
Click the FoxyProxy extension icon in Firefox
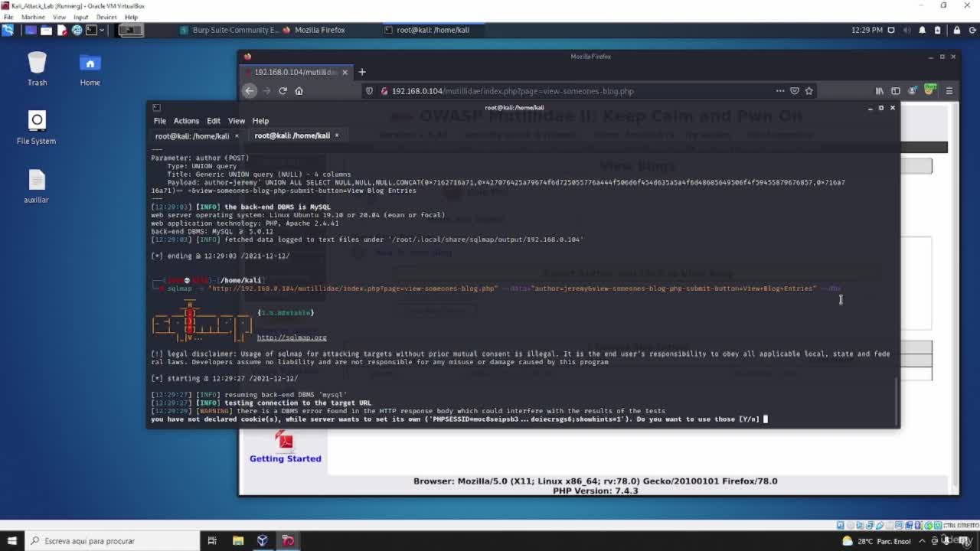click(930, 90)
